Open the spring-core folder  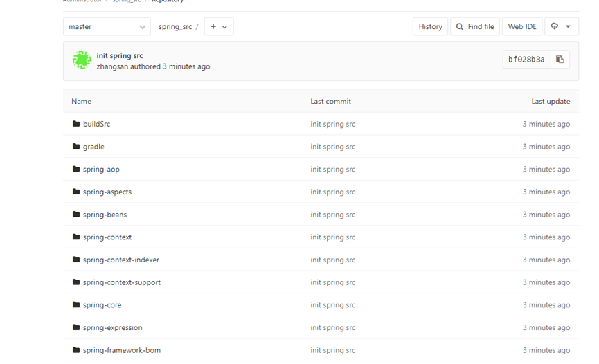102,304
